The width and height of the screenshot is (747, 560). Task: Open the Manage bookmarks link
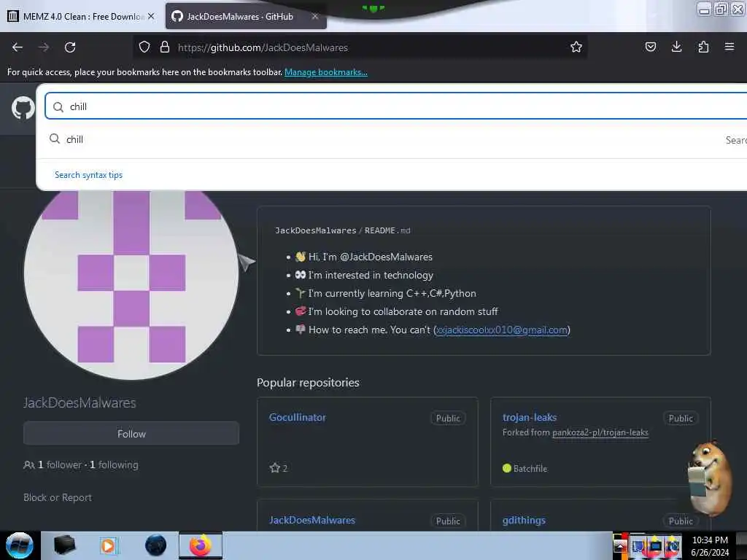click(326, 72)
